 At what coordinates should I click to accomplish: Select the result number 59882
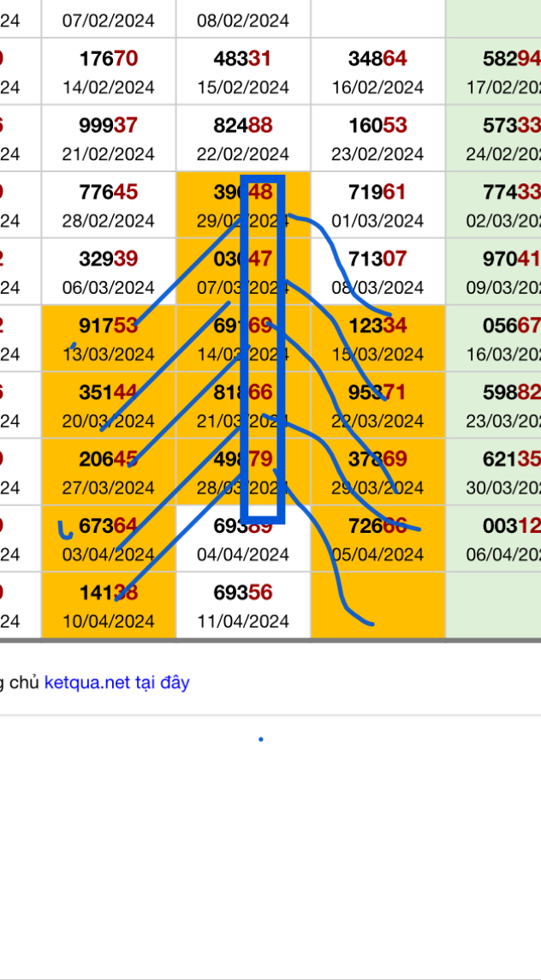512,392
